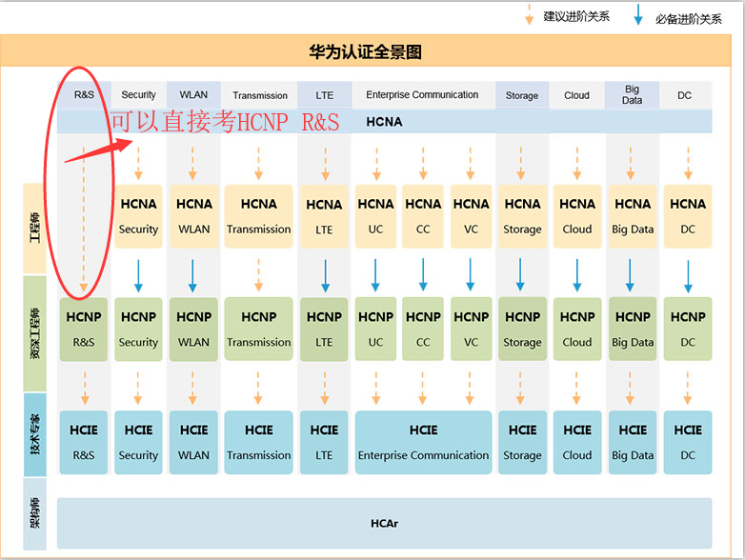The height and width of the screenshot is (560, 745).
Task: Click the Storage category header
Action: 522,95
